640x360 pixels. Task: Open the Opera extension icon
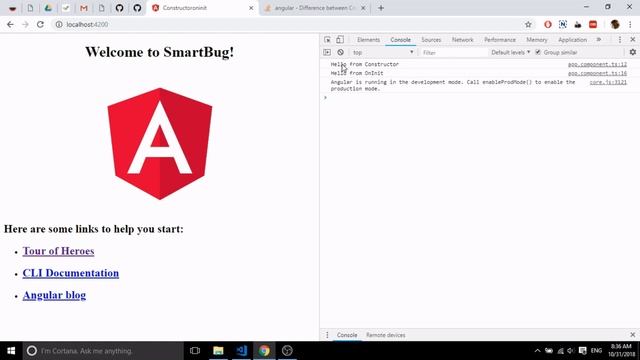tap(548, 24)
